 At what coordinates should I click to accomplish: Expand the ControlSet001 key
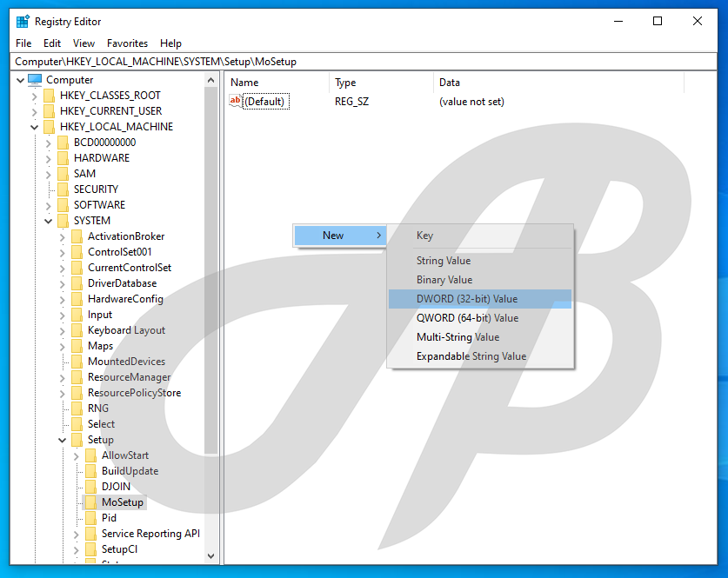pyautogui.click(x=63, y=253)
